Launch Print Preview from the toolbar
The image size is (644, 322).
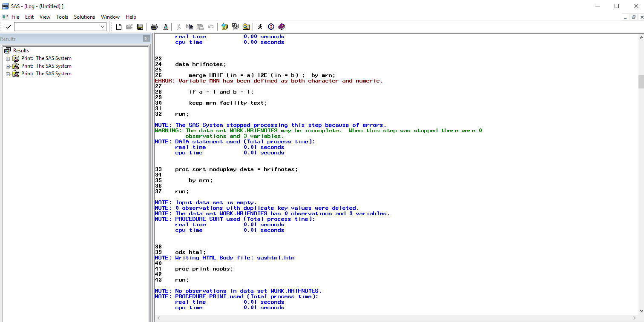(165, 26)
